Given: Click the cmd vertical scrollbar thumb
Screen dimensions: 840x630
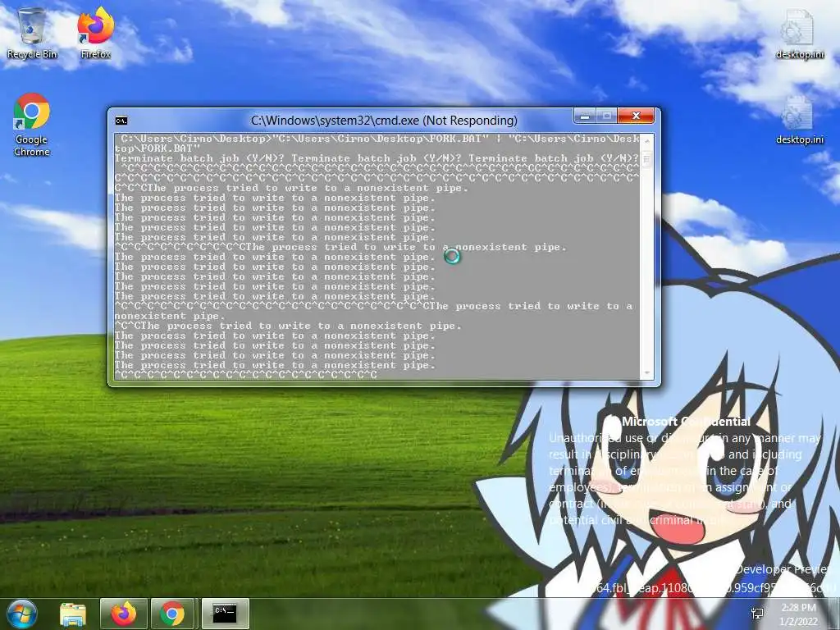Looking at the screenshot, I should 646,160.
